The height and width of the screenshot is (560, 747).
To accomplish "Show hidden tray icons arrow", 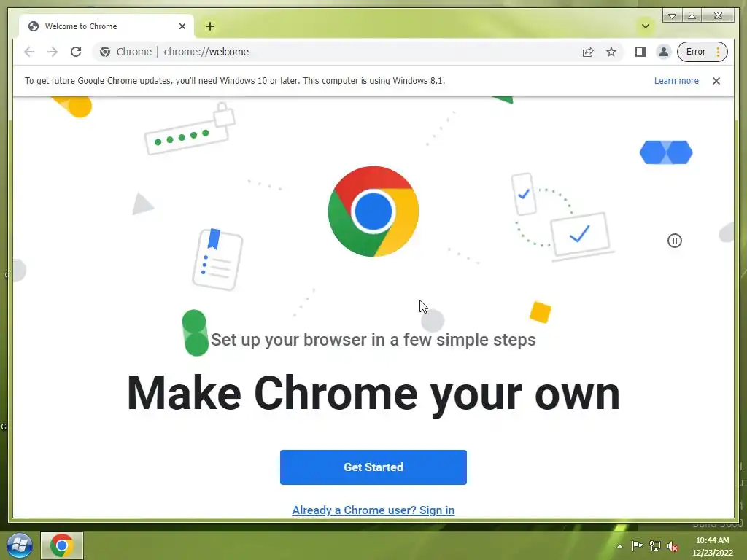I will [x=619, y=545].
